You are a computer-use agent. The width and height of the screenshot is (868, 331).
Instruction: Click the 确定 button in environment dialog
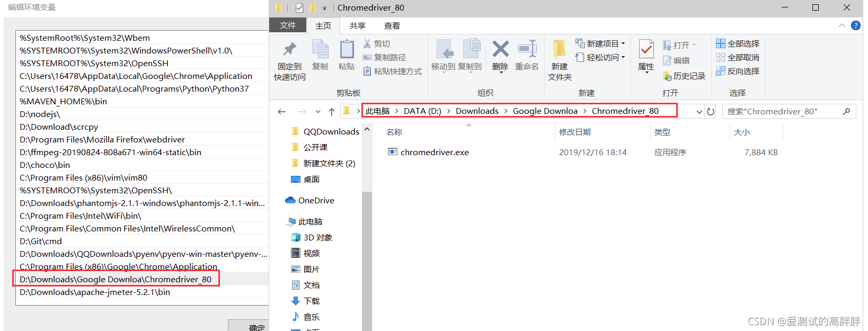249,325
